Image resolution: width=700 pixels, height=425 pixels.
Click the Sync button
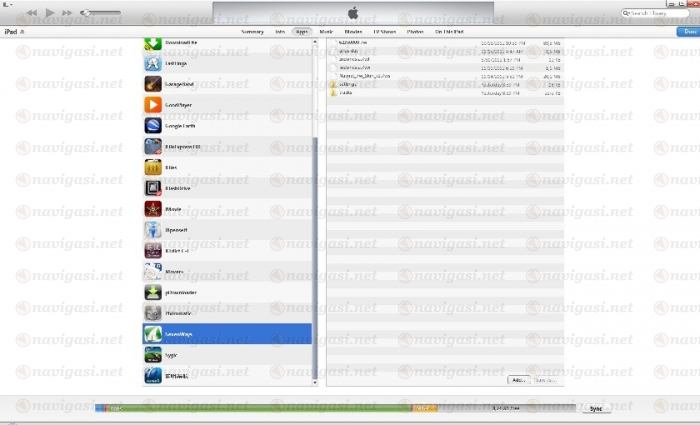596,408
